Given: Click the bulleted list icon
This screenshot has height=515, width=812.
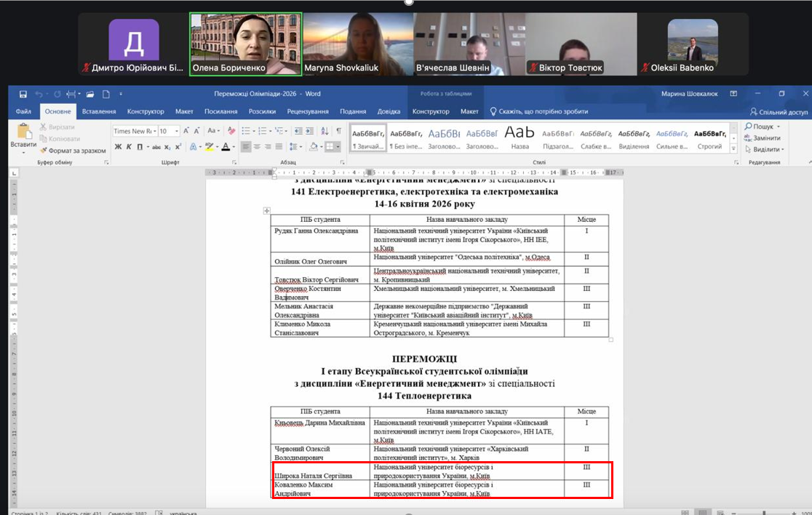Looking at the screenshot, I should (246, 131).
